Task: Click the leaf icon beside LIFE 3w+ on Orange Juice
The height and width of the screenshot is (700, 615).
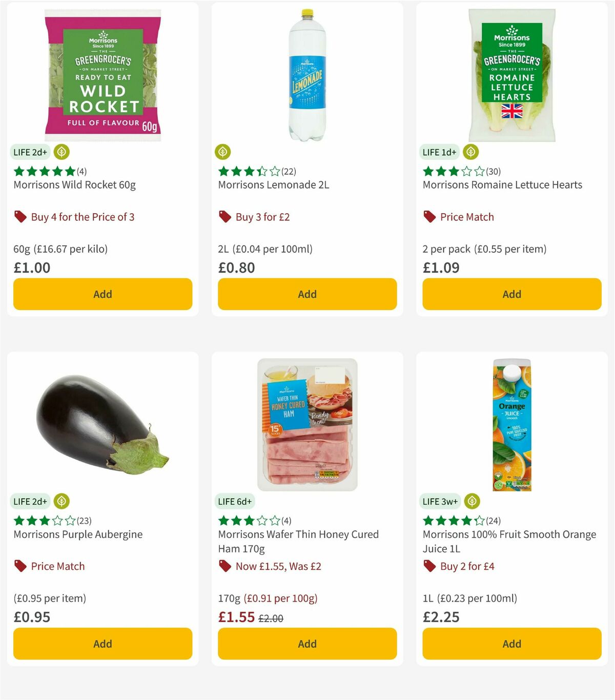Action: tap(471, 501)
